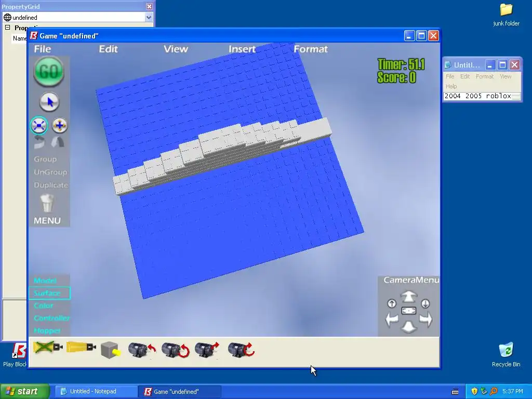
Task: Click the UnGroup button
Action: (x=50, y=172)
